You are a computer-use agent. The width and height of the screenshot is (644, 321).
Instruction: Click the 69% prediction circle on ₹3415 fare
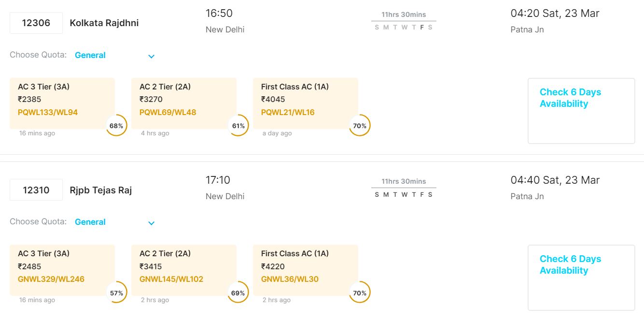coord(238,293)
